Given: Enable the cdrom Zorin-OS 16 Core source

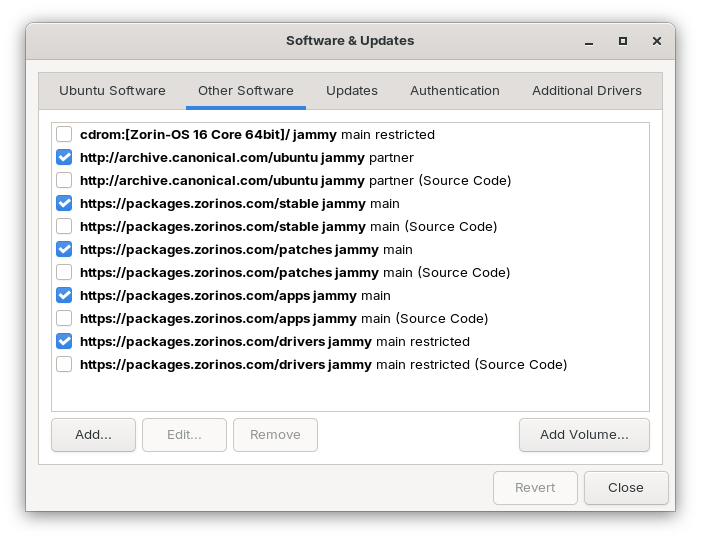Looking at the screenshot, I should tap(64, 134).
